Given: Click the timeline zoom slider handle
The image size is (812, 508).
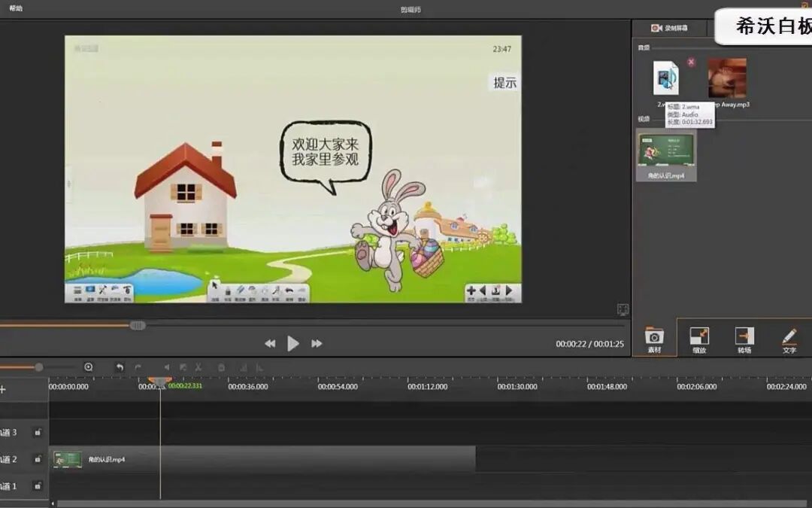Looking at the screenshot, I should tap(39, 367).
